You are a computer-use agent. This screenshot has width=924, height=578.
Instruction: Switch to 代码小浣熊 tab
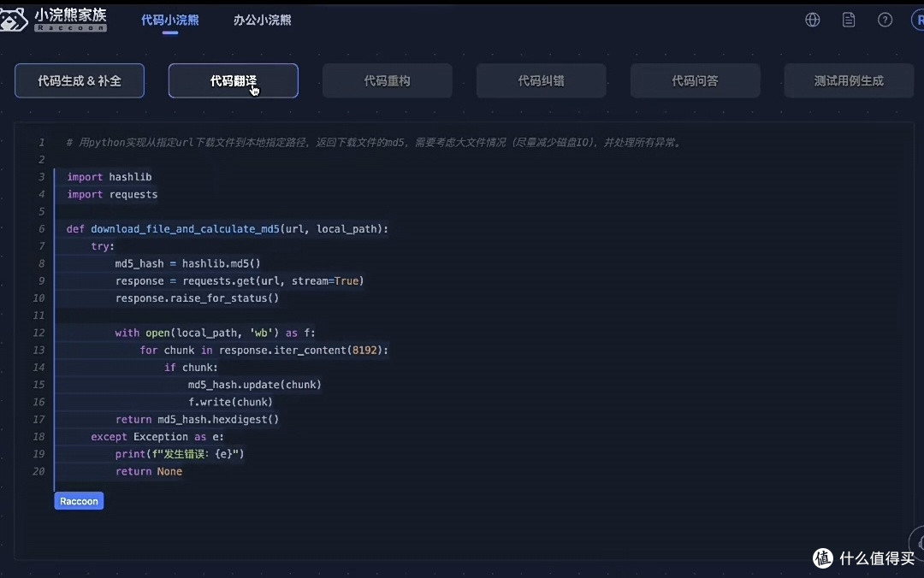pyautogui.click(x=169, y=20)
